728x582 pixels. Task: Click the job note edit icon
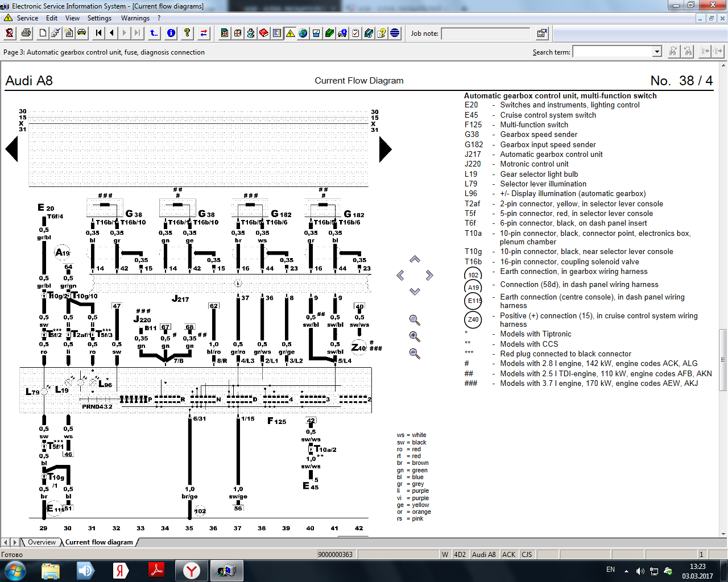tap(542, 33)
